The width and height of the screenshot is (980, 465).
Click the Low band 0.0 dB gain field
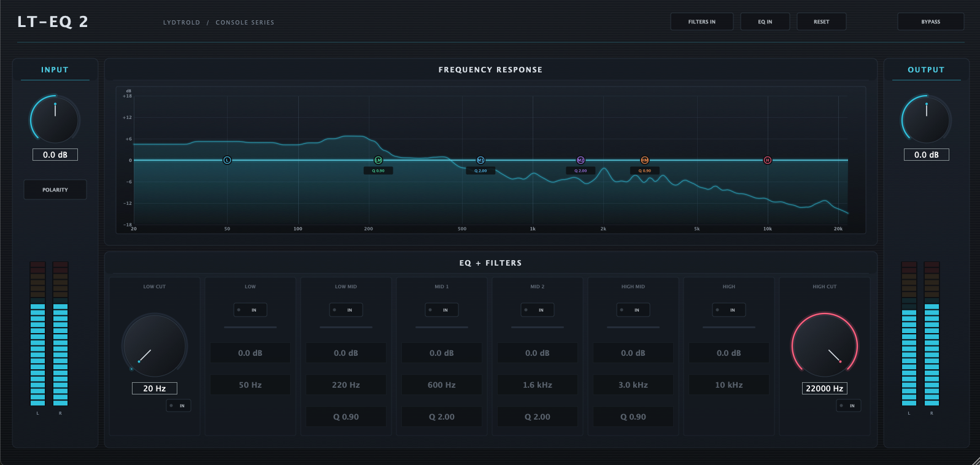coord(250,353)
